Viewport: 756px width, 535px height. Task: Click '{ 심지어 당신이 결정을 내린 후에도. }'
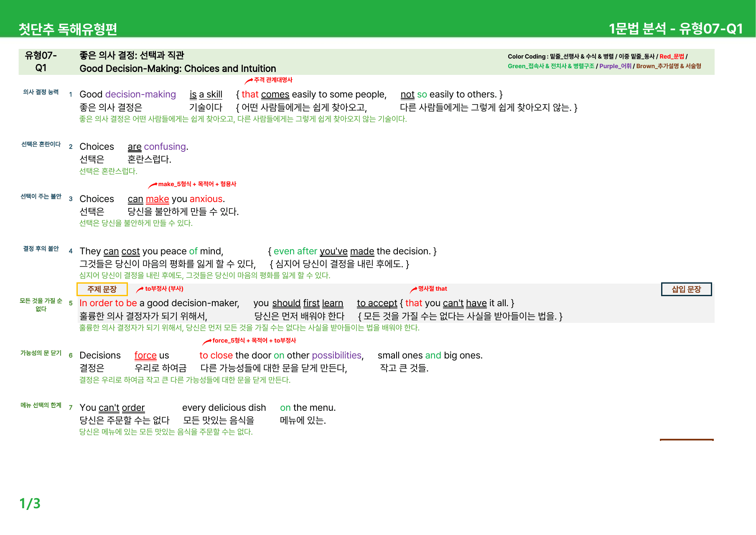(339, 264)
